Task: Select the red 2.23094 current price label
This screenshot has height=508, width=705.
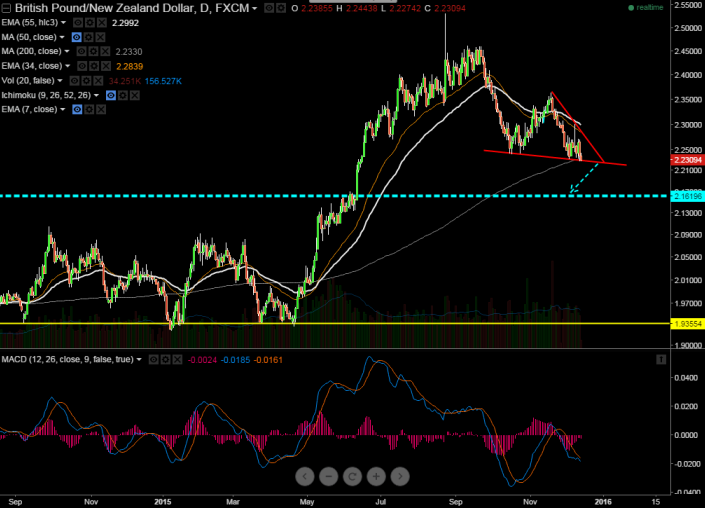Action: (x=687, y=160)
